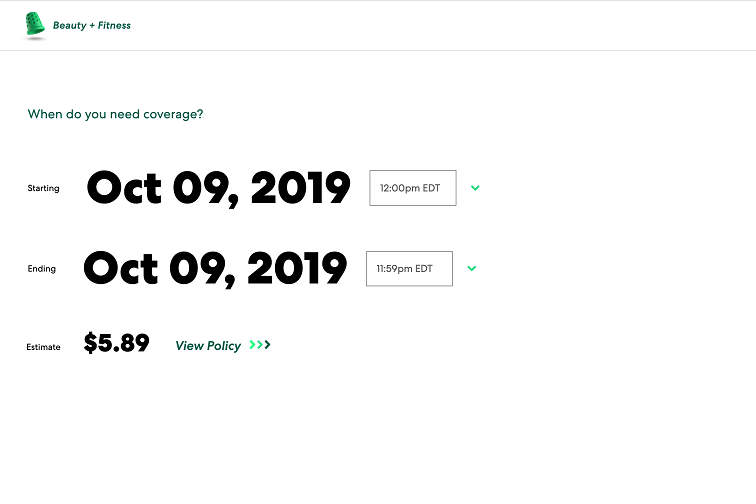Click the triple-arrow icon beside View Policy
The height and width of the screenshot is (504, 756).
(x=260, y=345)
